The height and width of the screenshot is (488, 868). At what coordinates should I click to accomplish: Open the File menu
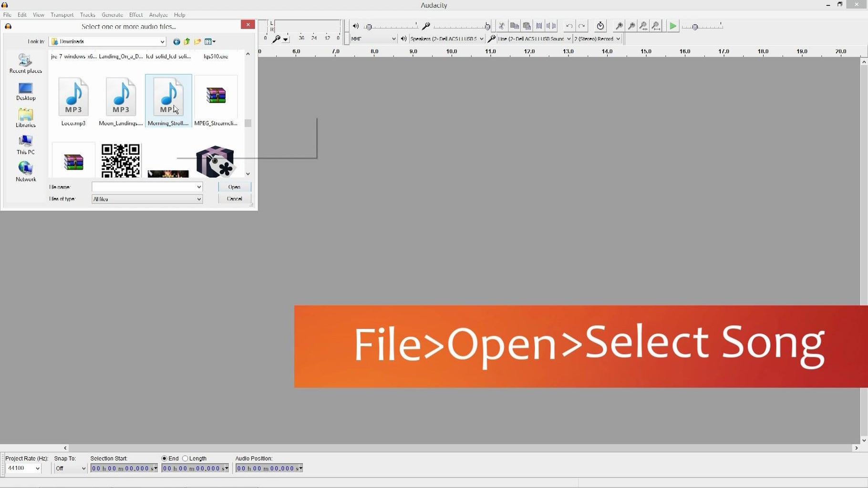tap(7, 15)
